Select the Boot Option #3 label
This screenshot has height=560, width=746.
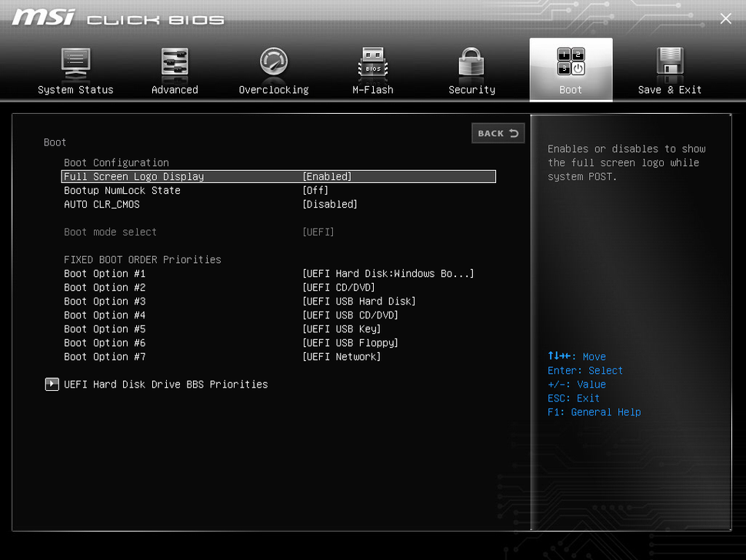pos(105,302)
